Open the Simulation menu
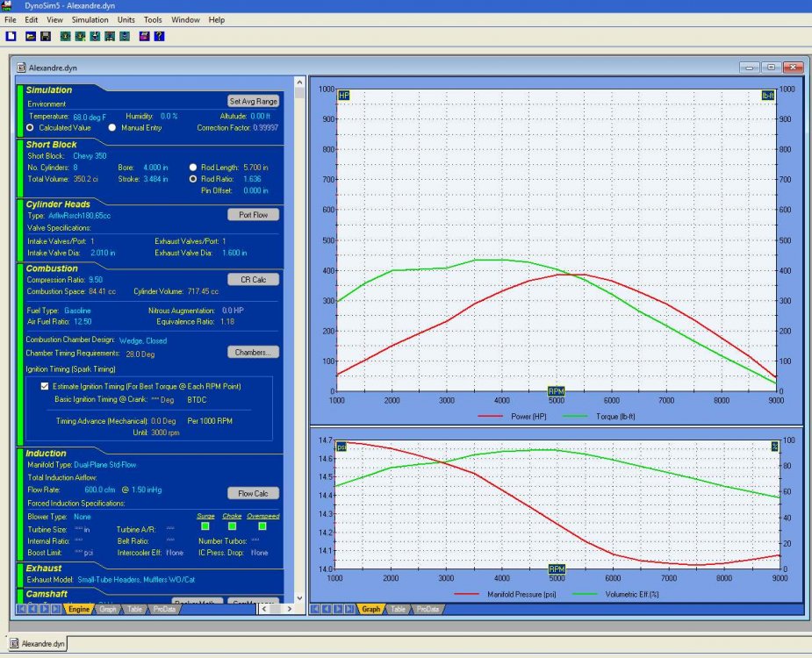Image resolution: width=812 pixels, height=658 pixels. (x=90, y=19)
